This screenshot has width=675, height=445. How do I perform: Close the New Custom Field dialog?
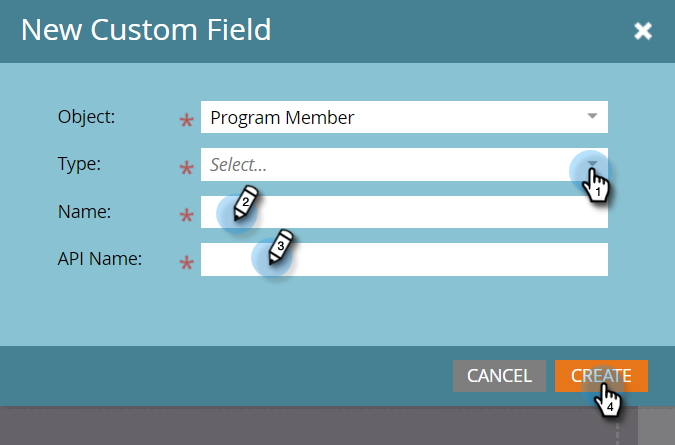click(643, 31)
